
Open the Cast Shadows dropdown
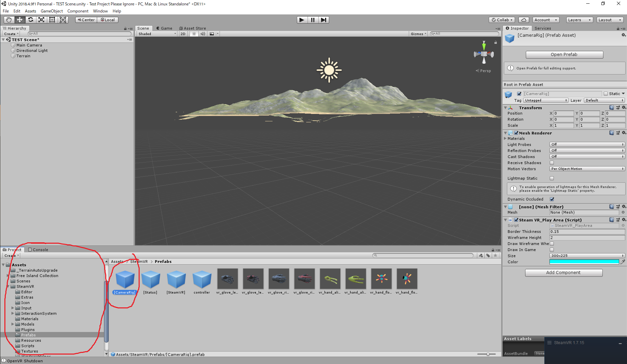(587, 156)
